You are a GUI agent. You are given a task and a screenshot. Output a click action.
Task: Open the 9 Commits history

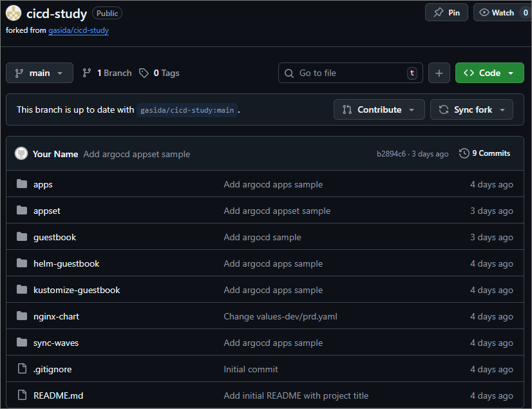pyautogui.click(x=485, y=153)
